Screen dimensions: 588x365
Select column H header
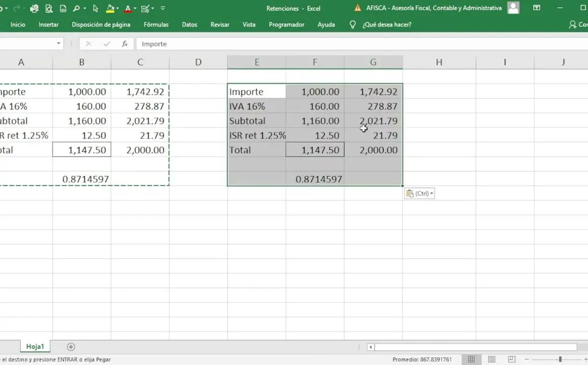point(439,62)
